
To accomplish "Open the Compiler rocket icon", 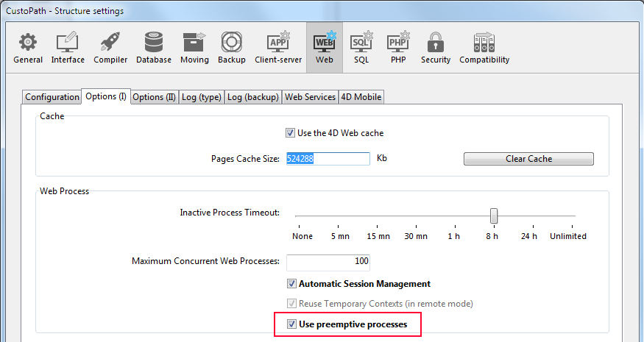I will pyautogui.click(x=110, y=42).
